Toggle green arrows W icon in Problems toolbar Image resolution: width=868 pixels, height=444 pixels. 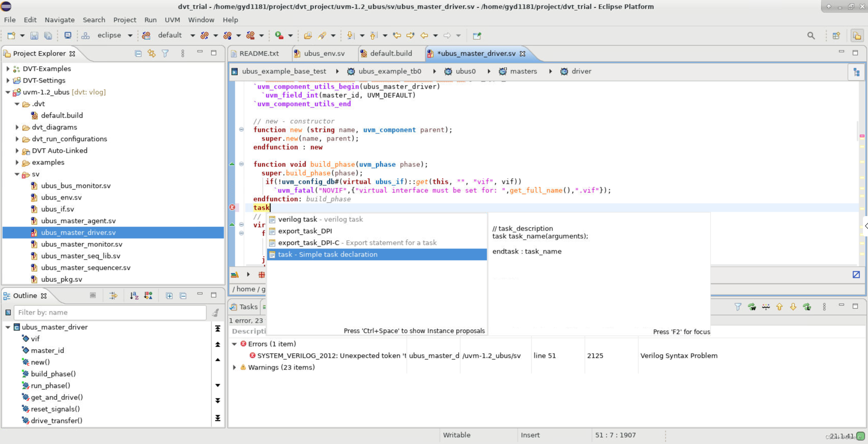point(752,307)
